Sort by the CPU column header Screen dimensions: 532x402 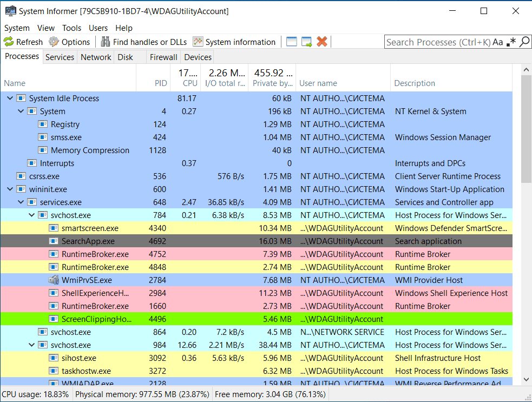(x=185, y=78)
